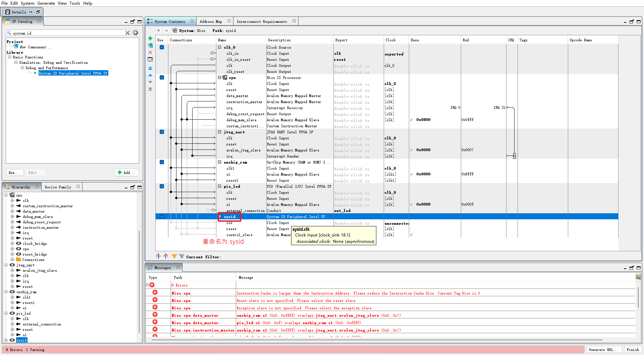The width and height of the screenshot is (644, 355).
Task: Remove selected component using red X icon
Action: click(x=150, y=52)
